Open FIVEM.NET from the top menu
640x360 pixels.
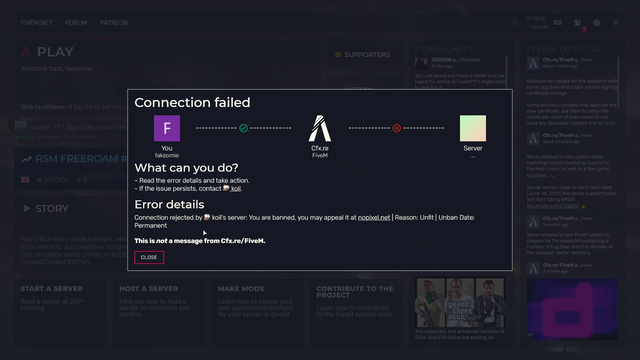(x=36, y=23)
